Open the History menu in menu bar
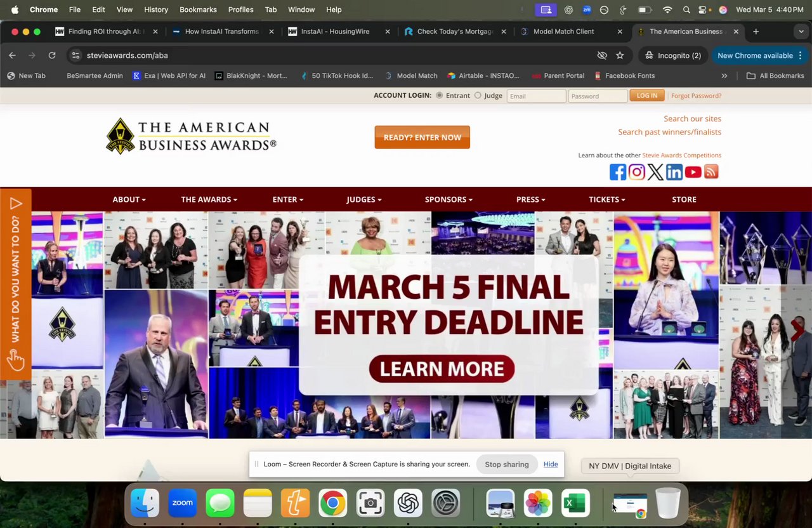Viewport: 812px width, 528px height. point(156,10)
